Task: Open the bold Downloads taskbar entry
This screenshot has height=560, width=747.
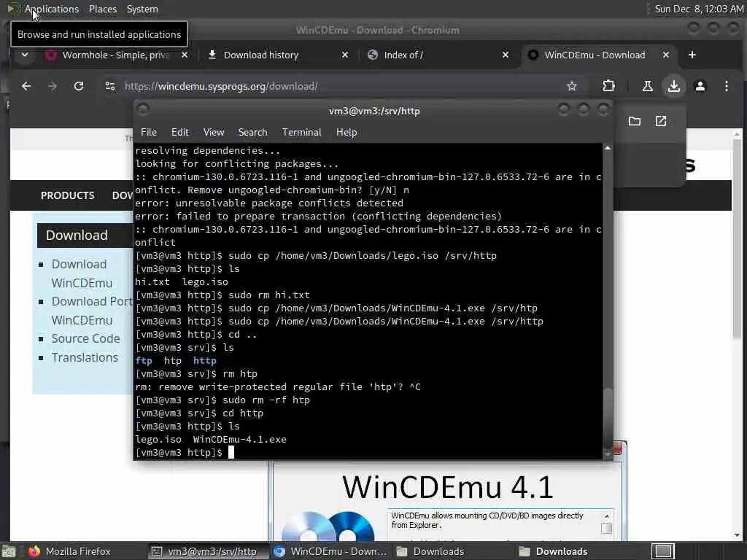Action: [554, 551]
